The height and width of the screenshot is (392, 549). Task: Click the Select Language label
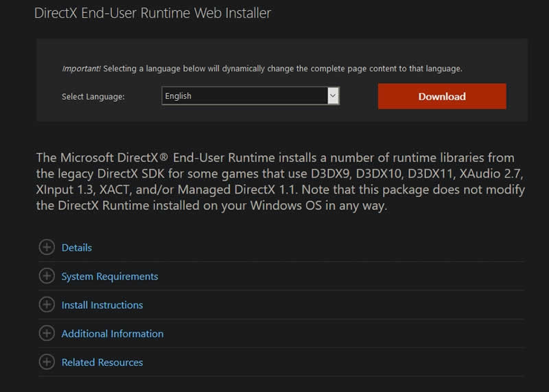tap(93, 97)
